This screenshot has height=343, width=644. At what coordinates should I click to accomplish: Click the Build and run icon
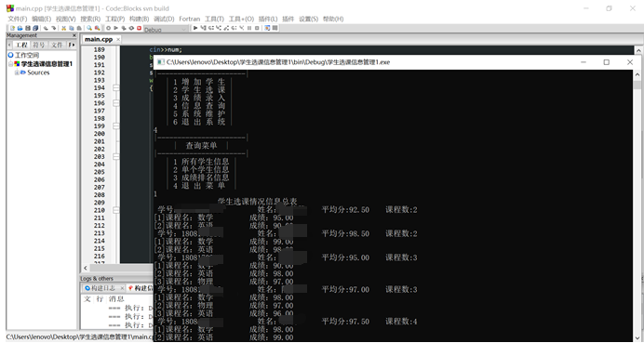tap(124, 28)
